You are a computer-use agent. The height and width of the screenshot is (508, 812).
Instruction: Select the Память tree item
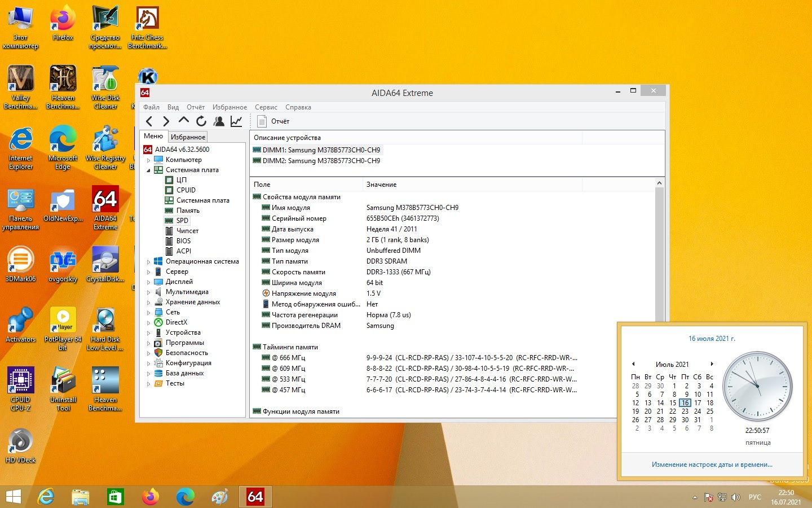point(188,211)
